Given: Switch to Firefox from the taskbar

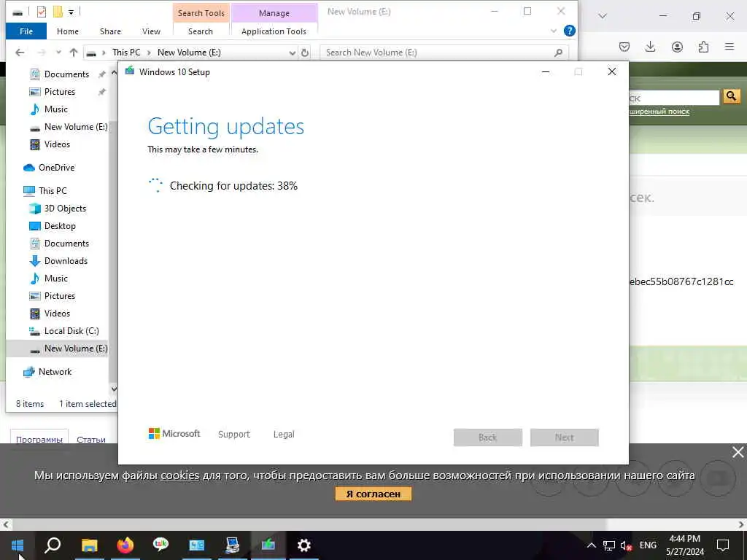Looking at the screenshot, I should (x=125, y=545).
